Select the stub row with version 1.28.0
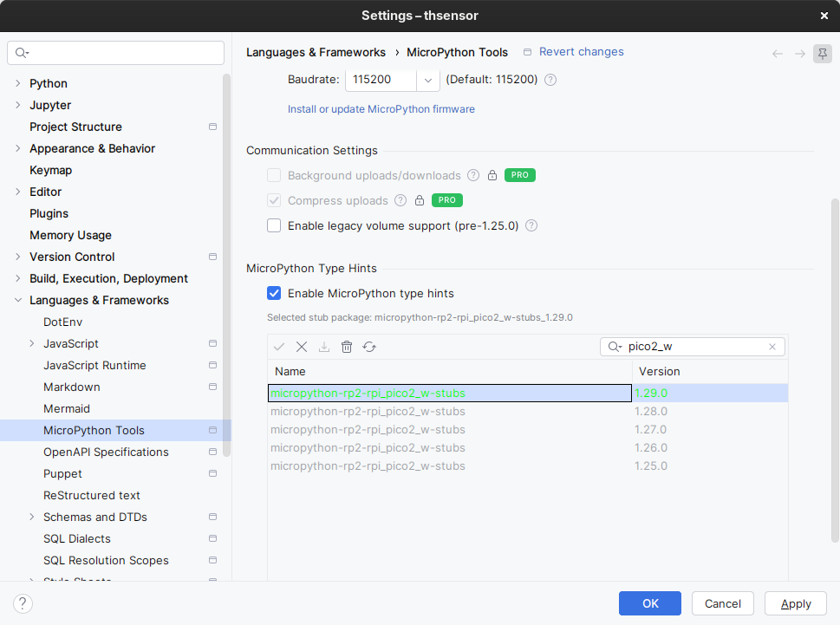The width and height of the screenshot is (840, 625). tap(528, 411)
